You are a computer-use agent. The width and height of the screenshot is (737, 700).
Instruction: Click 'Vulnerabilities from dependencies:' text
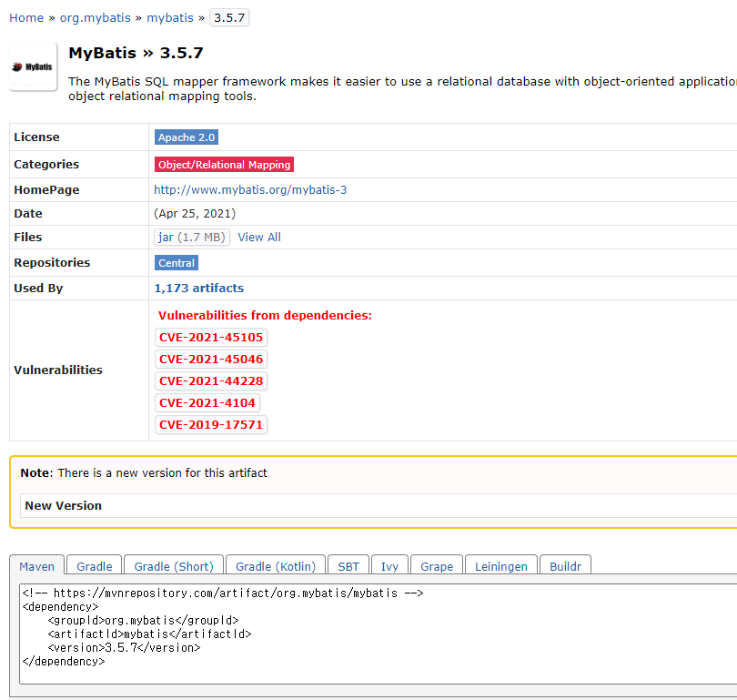pyautogui.click(x=265, y=316)
